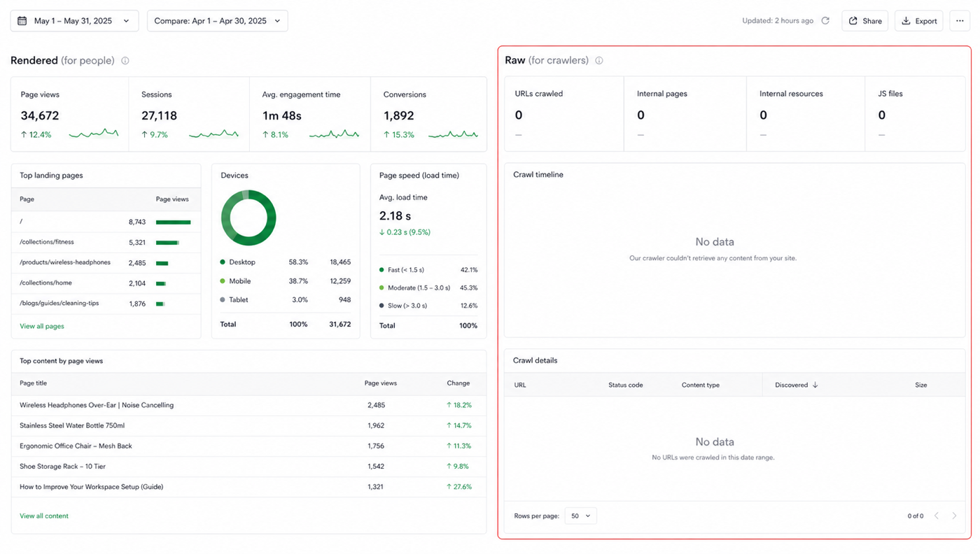980x554 pixels.
Task: Click info icon next to Raw heading
Action: (599, 61)
